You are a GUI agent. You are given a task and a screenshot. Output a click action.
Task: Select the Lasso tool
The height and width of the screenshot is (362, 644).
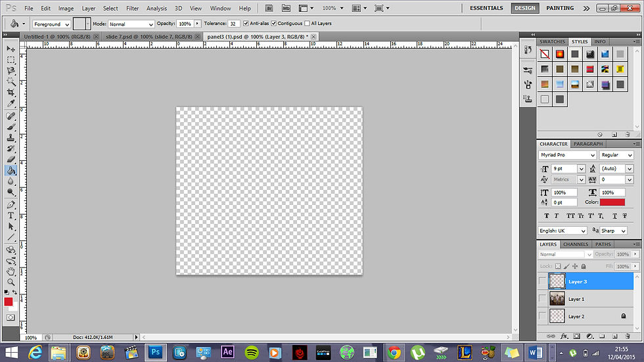(x=11, y=70)
